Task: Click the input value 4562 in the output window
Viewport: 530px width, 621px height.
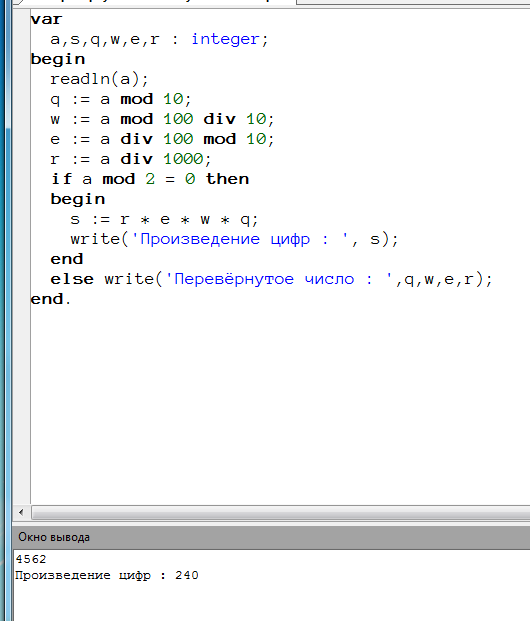Action: point(31,559)
